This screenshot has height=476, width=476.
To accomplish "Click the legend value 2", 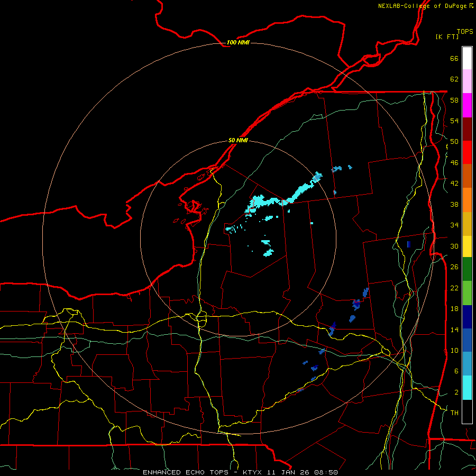I will 456,392.
